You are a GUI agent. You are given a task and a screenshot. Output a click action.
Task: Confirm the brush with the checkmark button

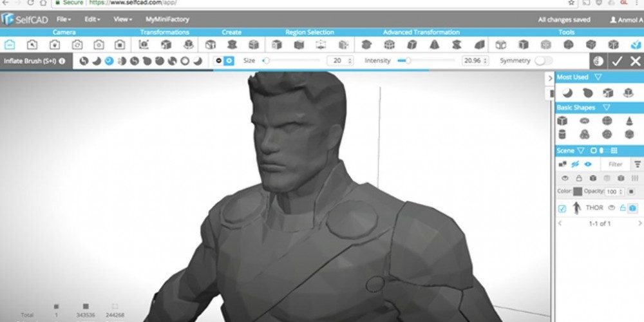click(617, 61)
